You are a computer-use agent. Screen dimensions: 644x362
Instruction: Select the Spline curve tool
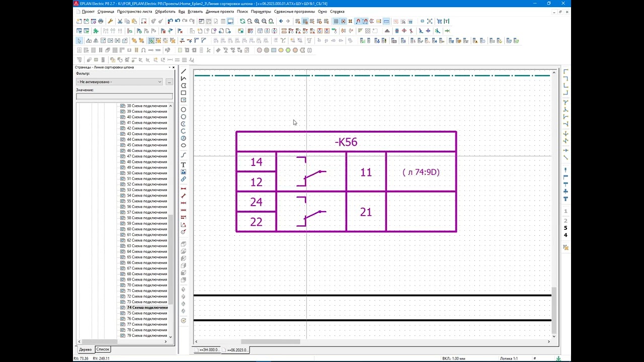184,155
